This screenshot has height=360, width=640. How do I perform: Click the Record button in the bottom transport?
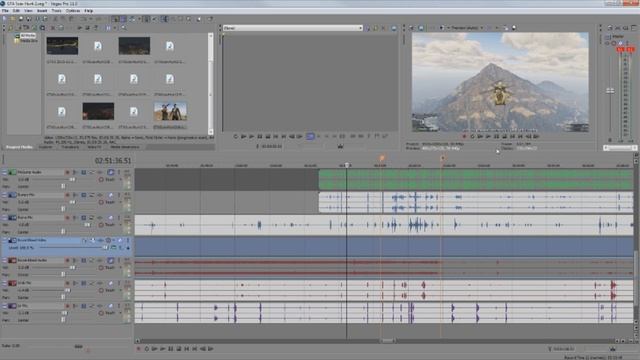click(x=138, y=349)
